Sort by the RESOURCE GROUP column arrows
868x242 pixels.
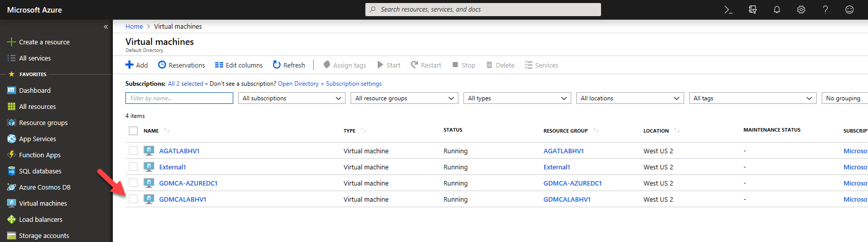[596, 131]
